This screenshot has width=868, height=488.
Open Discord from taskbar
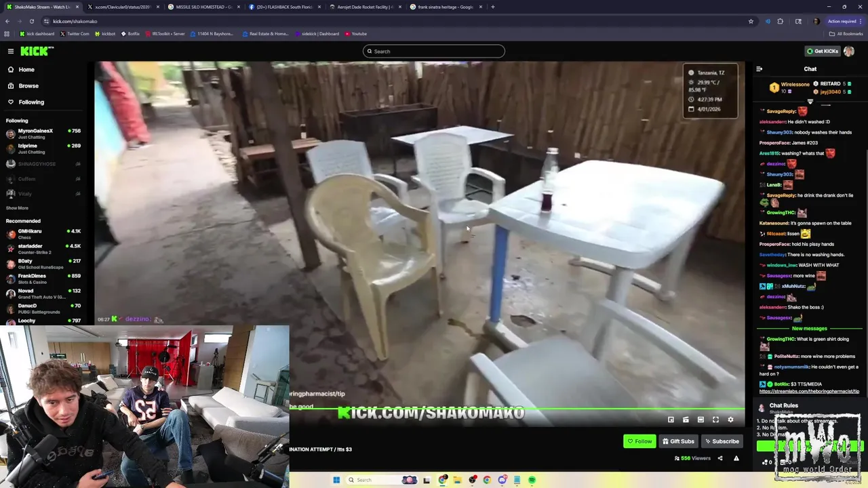pos(502,480)
